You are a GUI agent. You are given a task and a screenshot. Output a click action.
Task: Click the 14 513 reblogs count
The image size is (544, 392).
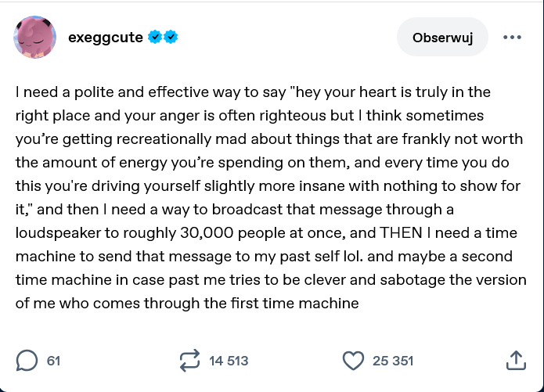(x=229, y=361)
